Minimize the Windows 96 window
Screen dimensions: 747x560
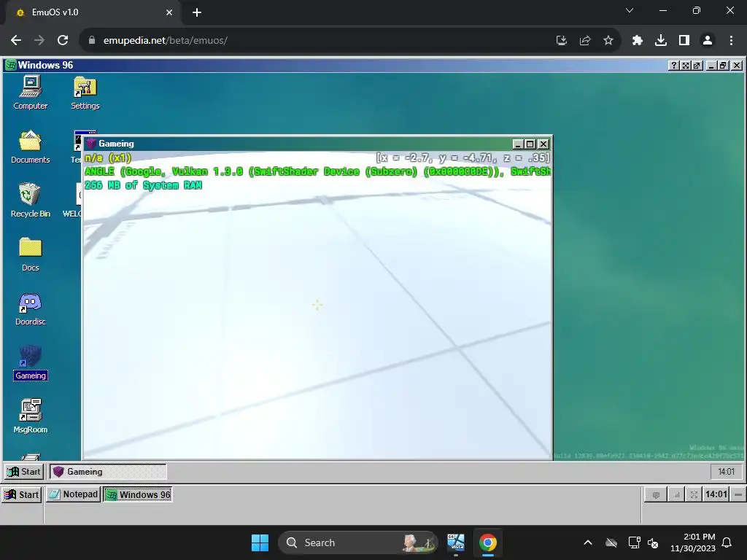coord(711,65)
